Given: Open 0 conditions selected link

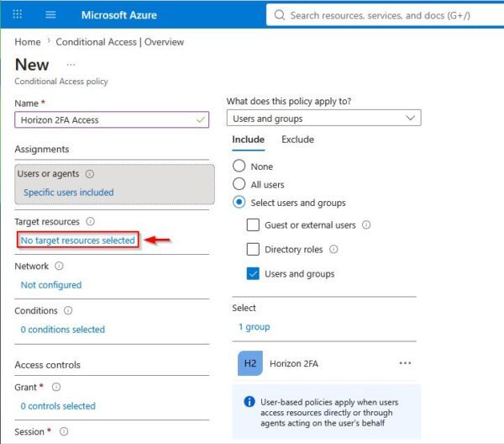Looking at the screenshot, I should pos(63,330).
